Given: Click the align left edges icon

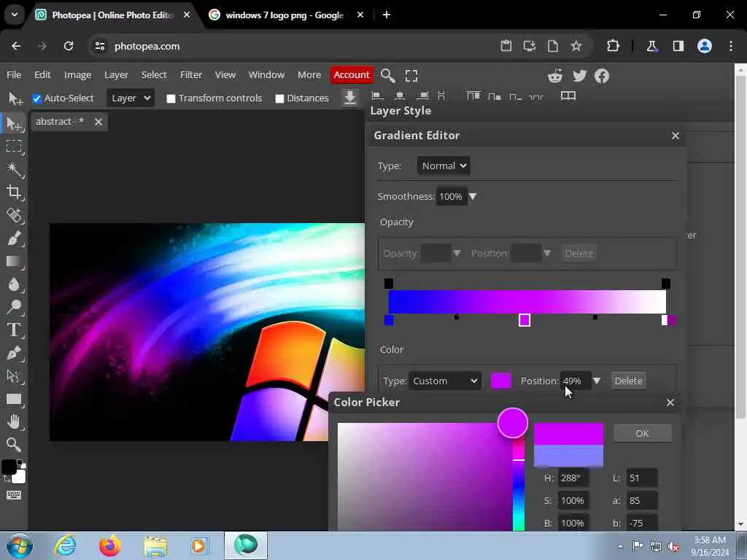Looking at the screenshot, I should tap(378, 96).
